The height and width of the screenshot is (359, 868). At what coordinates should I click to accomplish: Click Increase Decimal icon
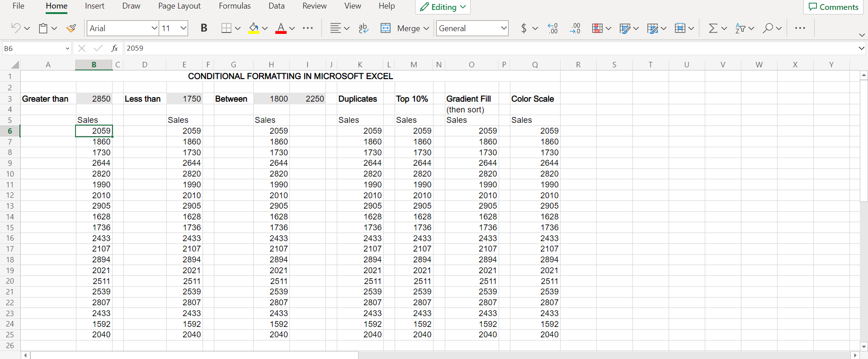click(x=552, y=28)
